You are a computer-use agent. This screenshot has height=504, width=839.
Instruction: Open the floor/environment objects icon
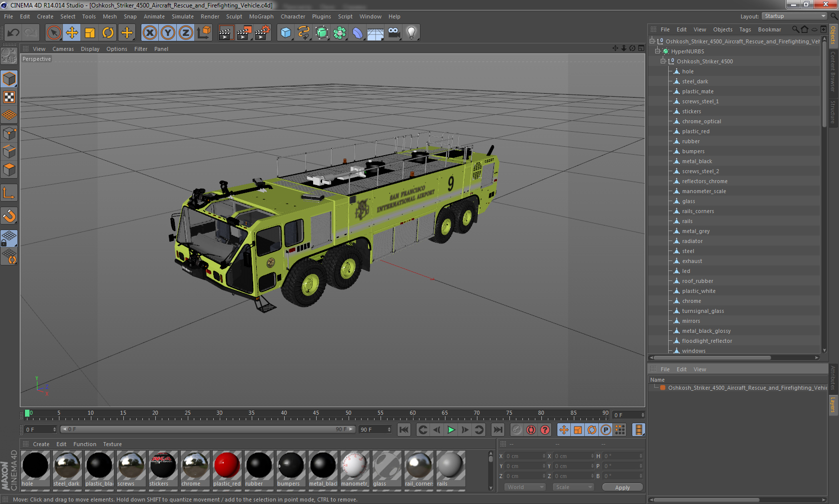tap(376, 33)
